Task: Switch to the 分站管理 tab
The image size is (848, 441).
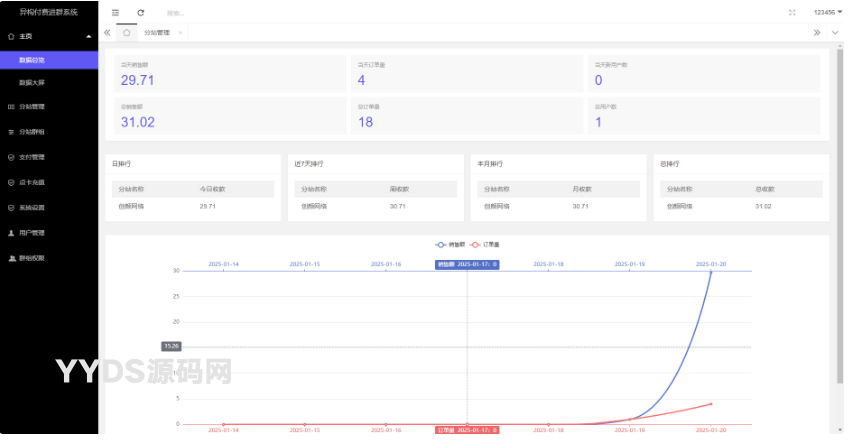Action: click(157, 33)
